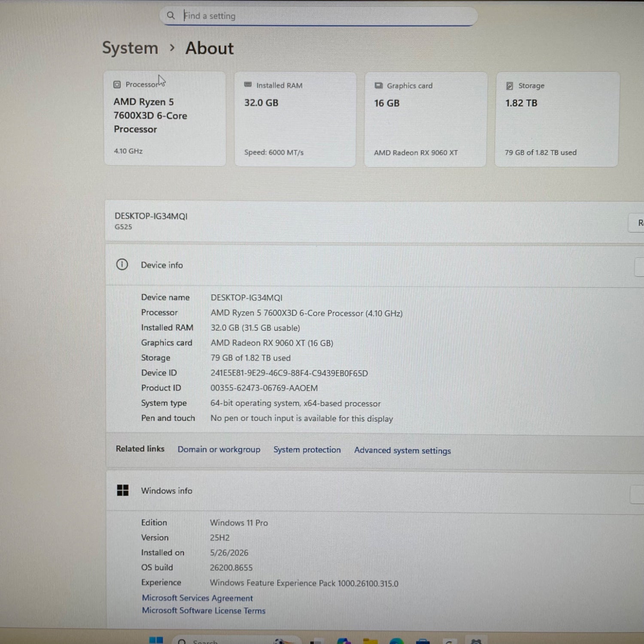Screen dimensions: 644x644
Task: Select the Installed on date '5/26/2026'
Action: (229, 553)
